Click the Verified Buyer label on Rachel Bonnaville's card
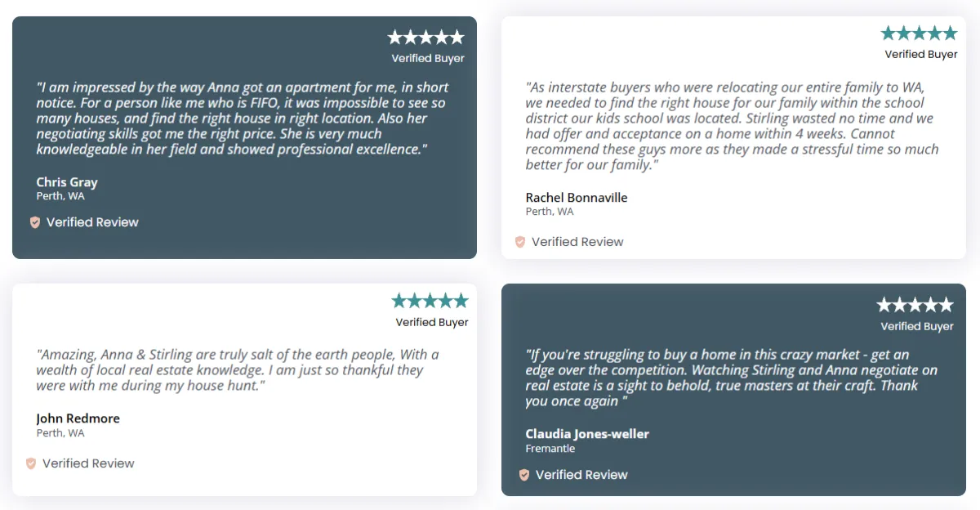This screenshot has width=980, height=510. (x=921, y=54)
